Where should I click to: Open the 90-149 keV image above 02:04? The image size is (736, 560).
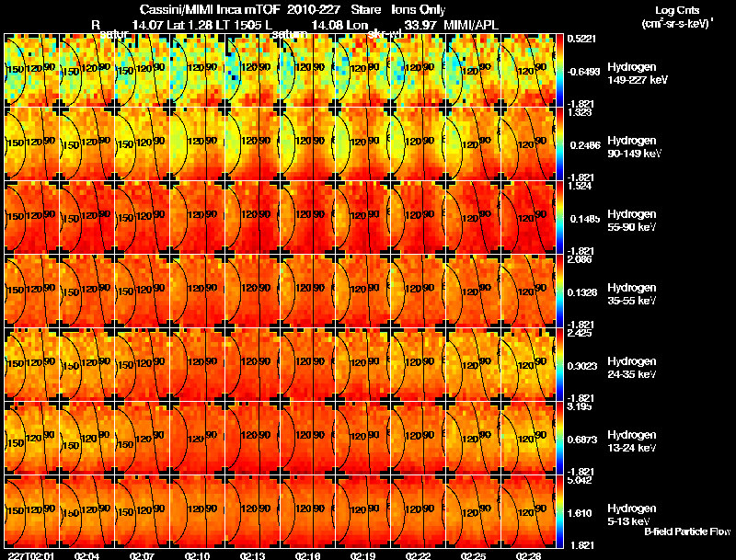[x=86, y=144]
